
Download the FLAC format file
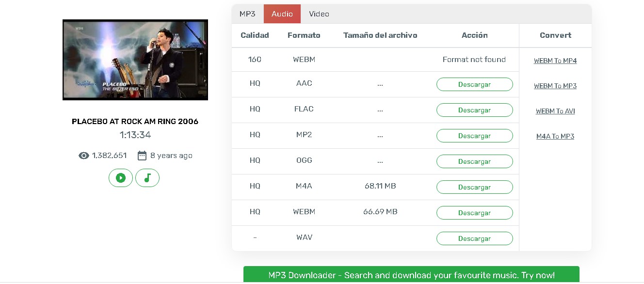[x=474, y=110]
